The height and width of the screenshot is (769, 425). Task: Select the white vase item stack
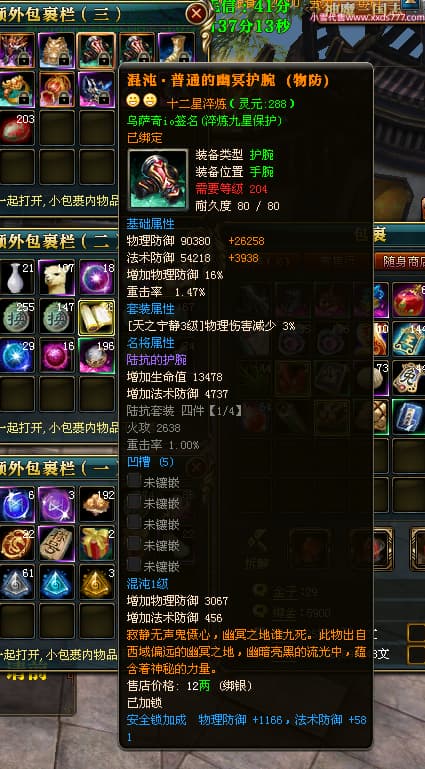(16, 278)
